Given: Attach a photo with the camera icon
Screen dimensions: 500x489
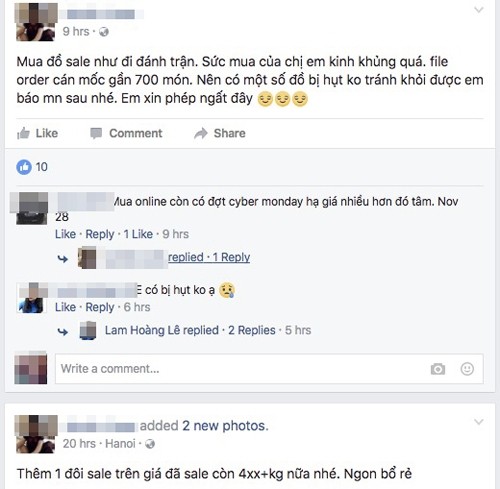Looking at the screenshot, I should (x=438, y=369).
